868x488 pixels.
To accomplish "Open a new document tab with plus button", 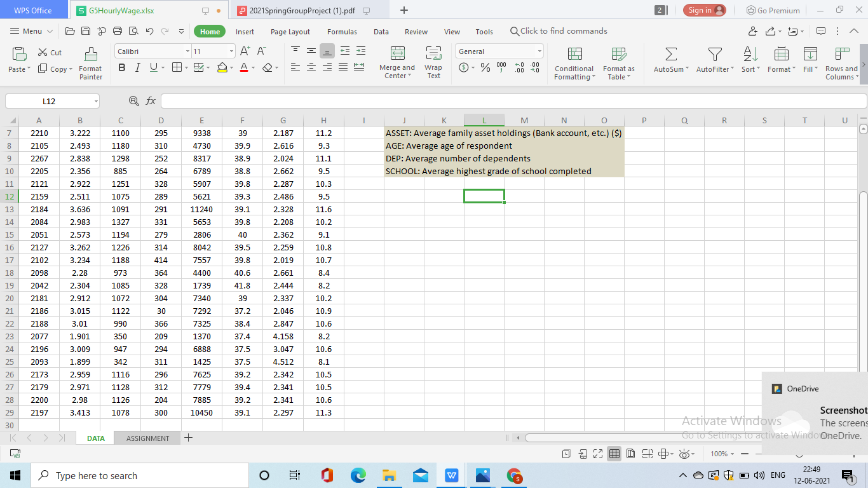I will coord(404,10).
